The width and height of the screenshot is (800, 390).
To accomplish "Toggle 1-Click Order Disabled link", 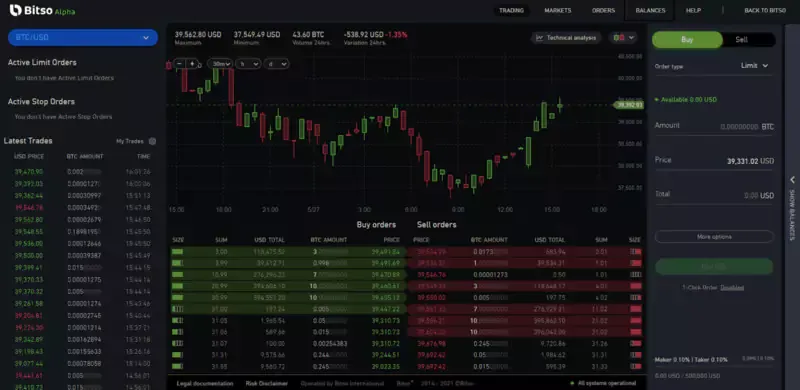I will pyautogui.click(x=732, y=287).
